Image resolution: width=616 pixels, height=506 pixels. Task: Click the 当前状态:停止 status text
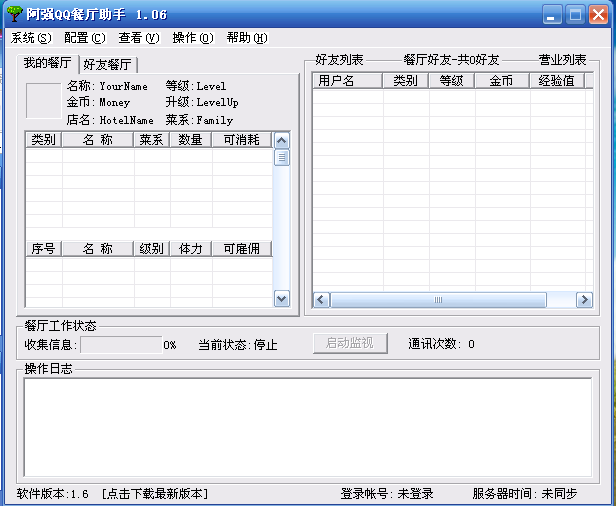[238, 345]
